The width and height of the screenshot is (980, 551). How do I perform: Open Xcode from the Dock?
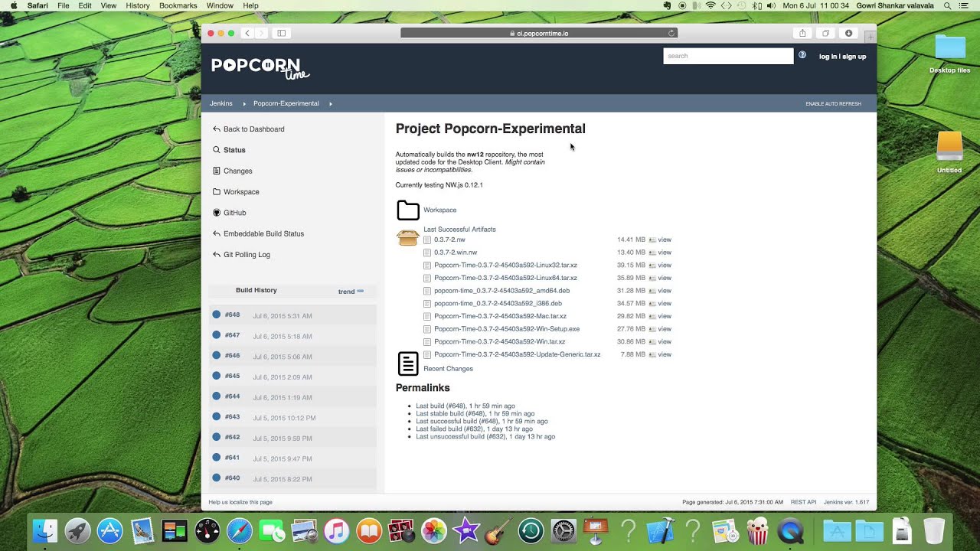point(661,530)
